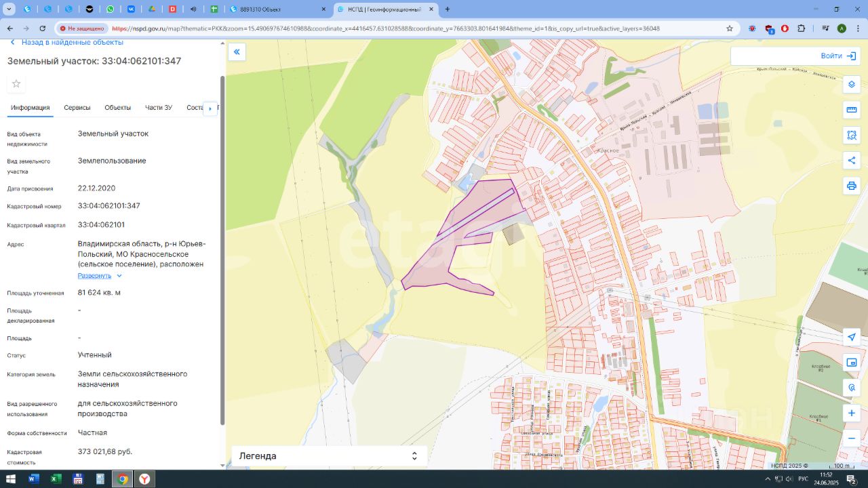Toggle favorite star for this land plot

16,83
